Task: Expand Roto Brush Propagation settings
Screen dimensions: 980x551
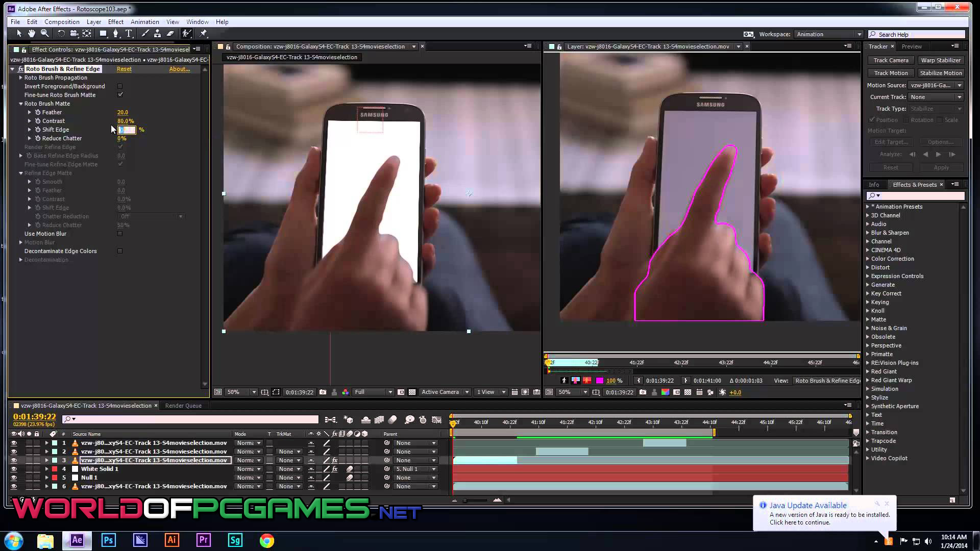Action: pyautogui.click(x=21, y=78)
